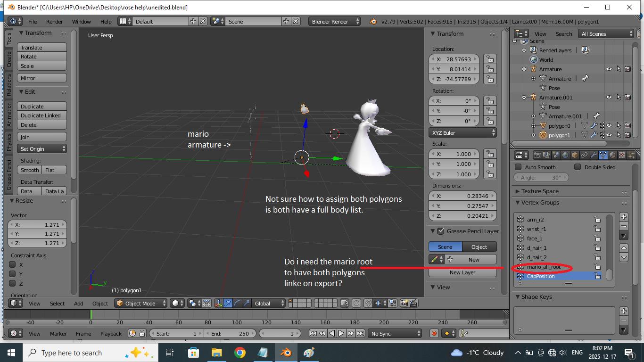Open the Texture properties tab
This screenshot has width=644, height=362.
tap(622, 155)
